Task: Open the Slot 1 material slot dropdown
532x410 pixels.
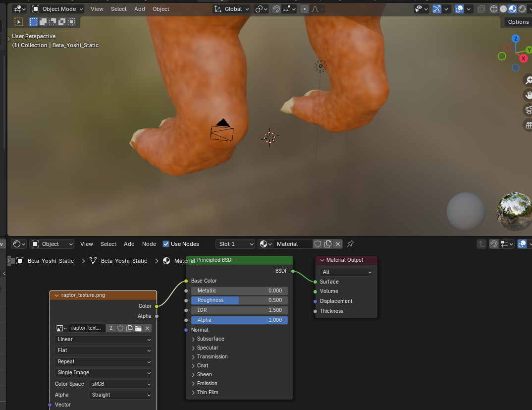Action: (x=235, y=244)
